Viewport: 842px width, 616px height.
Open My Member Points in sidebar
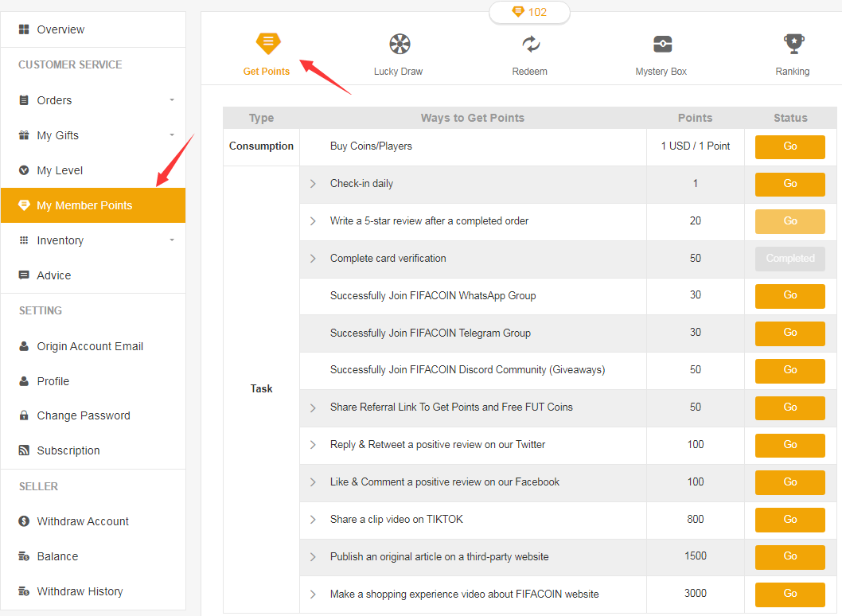point(84,205)
